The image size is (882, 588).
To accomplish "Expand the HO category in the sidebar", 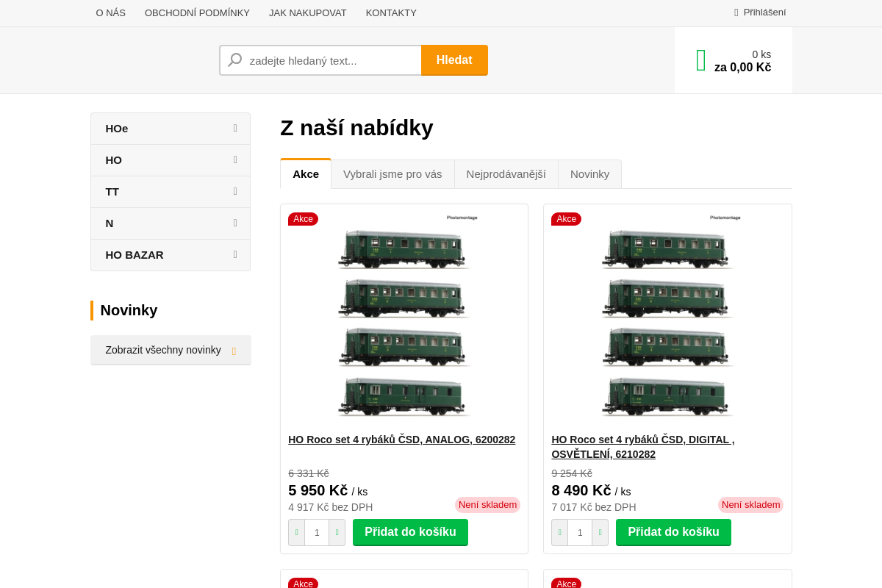I will point(171,159).
